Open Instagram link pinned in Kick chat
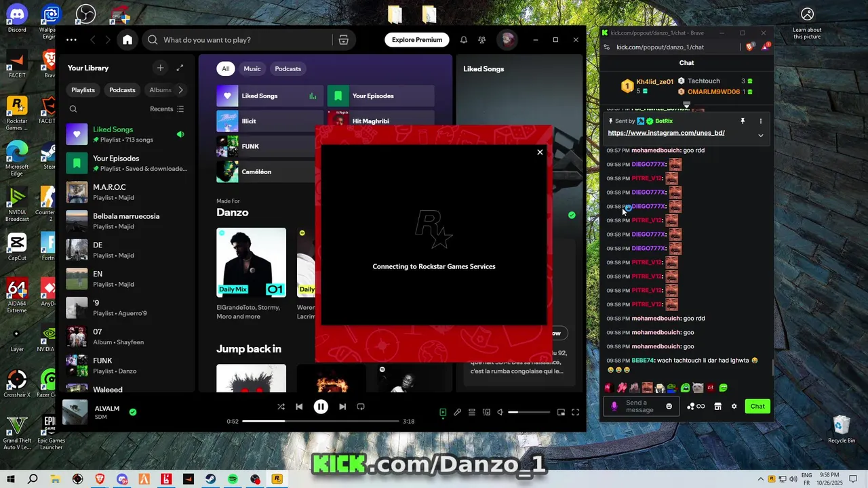This screenshot has width=868, height=488. click(666, 133)
